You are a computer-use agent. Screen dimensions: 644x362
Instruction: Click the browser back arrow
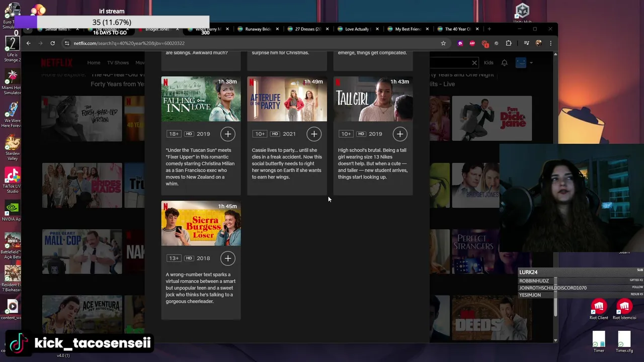(x=28, y=43)
